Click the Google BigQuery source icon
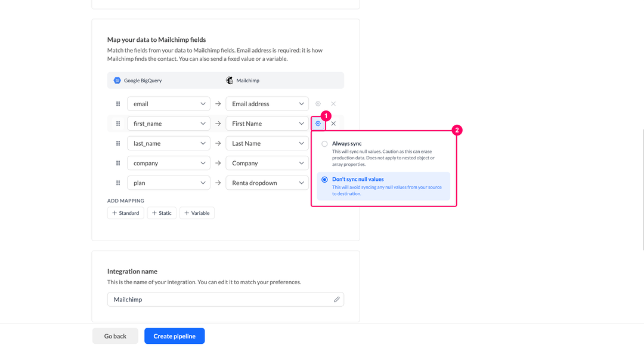This screenshot has width=644, height=348. [x=117, y=80]
